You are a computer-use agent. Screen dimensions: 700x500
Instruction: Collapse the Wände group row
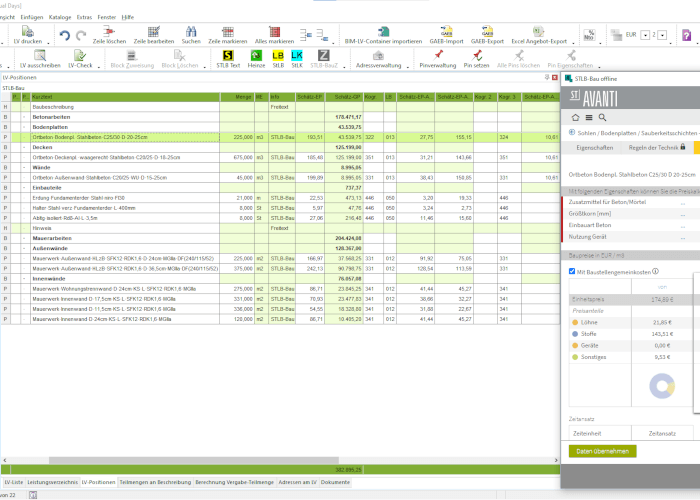pos(24,167)
